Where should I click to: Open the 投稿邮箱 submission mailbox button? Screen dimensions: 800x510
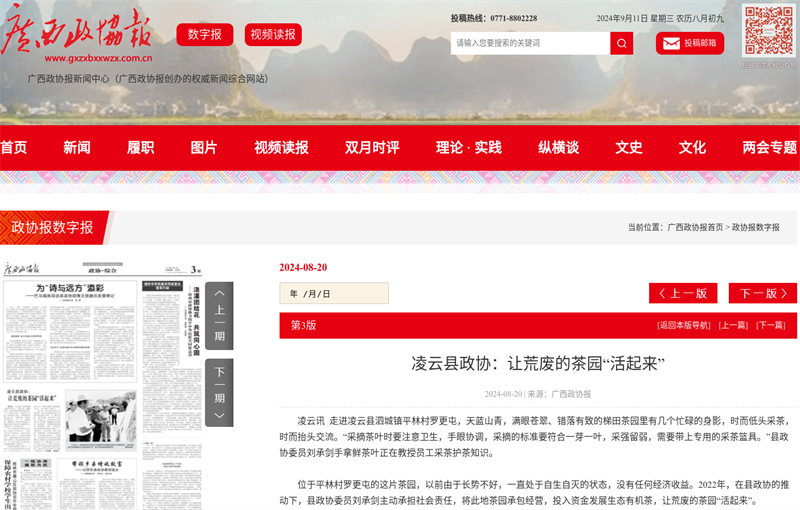click(690, 43)
